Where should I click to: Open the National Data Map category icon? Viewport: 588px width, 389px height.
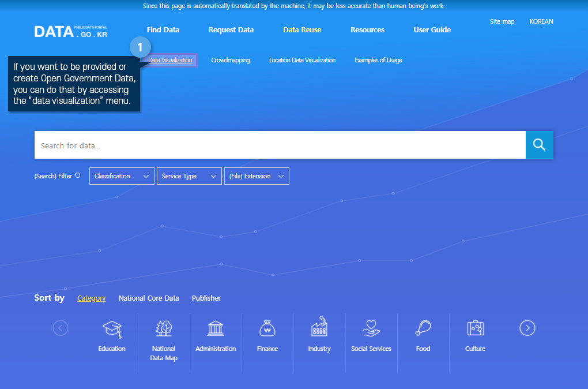pos(164,329)
